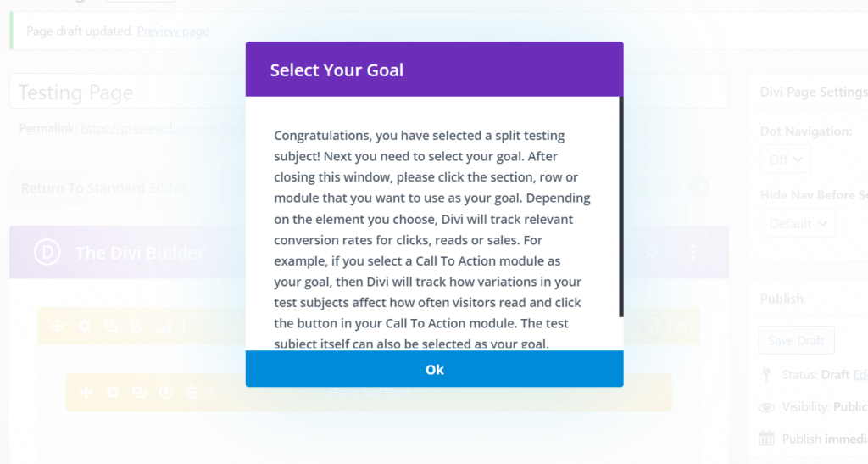Viewport: 868px width, 464px height.
Task: Open Divi Builder gear settings icon
Action: click(x=652, y=252)
